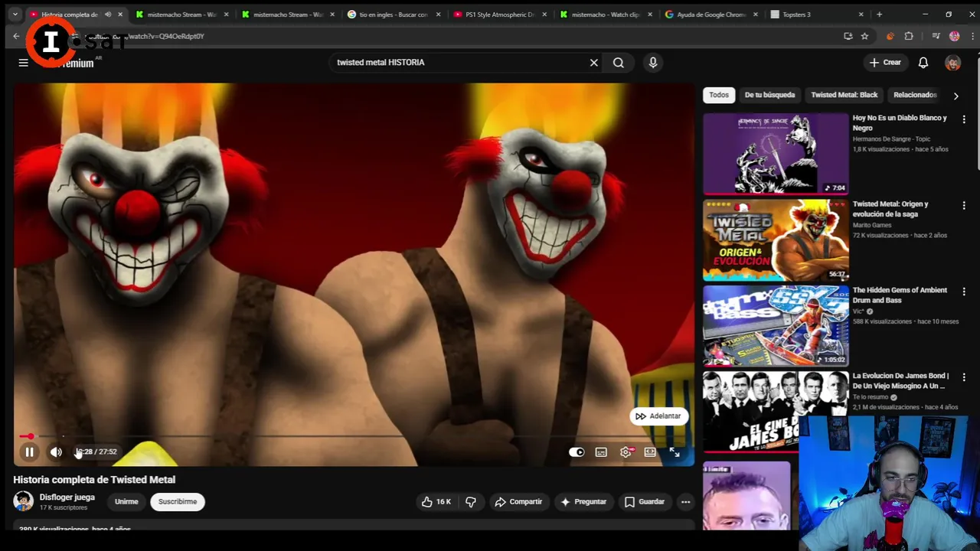The width and height of the screenshot is (980, 551).
Task: Click the Preguntar ask button
Action: [583, 502]
